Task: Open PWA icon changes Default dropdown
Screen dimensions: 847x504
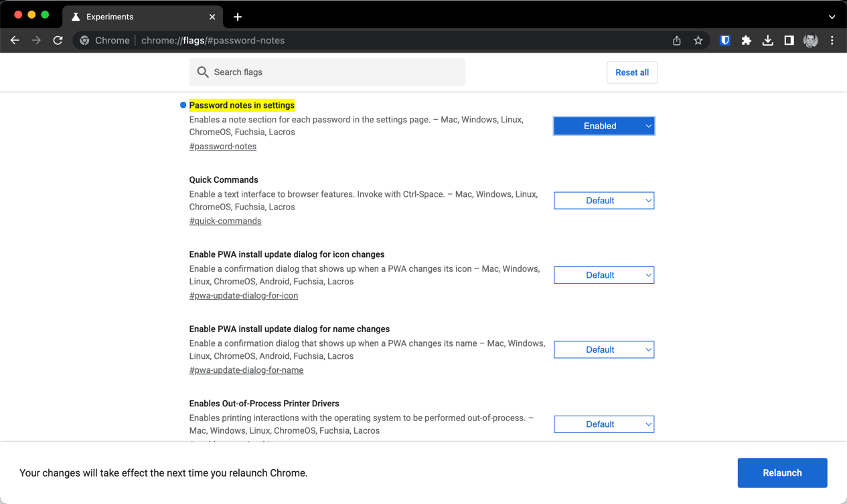Action: 603,275
